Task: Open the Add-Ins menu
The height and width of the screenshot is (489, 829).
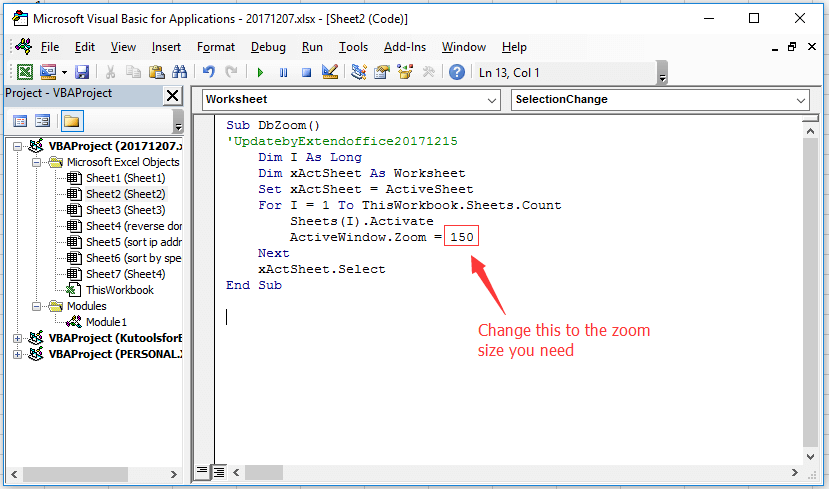Action: 404,47
